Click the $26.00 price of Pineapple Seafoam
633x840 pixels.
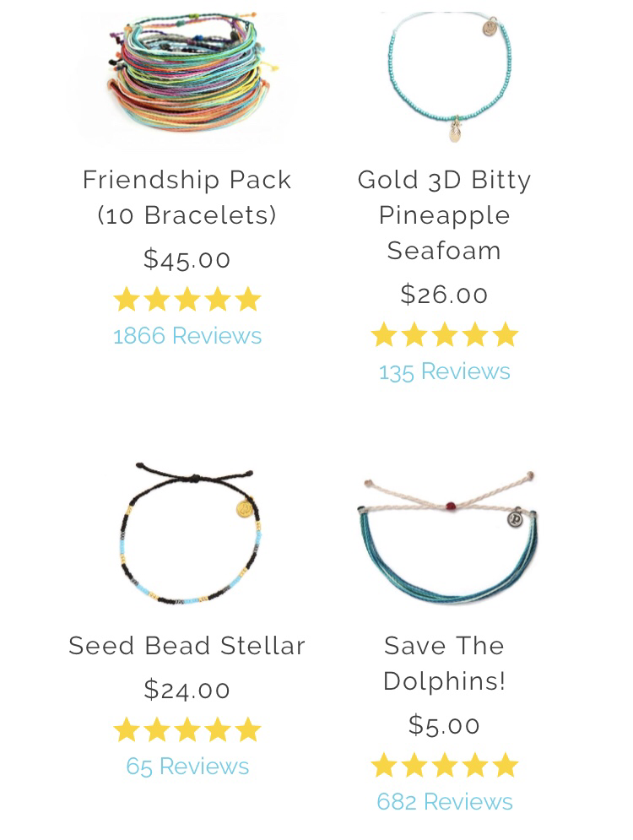(x=445, y=295)
